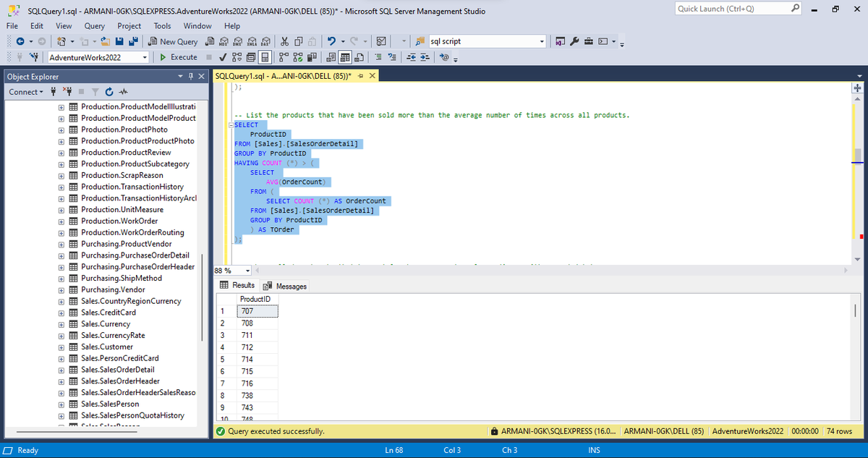Parse the query with the checkmark icon
The image size is (868, 458).
223,57
